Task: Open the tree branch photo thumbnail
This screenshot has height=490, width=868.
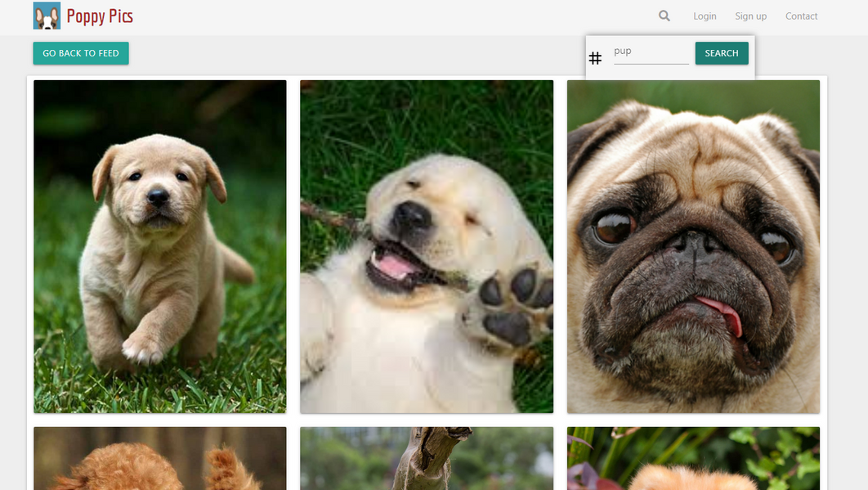Action: tap(427, 458)
